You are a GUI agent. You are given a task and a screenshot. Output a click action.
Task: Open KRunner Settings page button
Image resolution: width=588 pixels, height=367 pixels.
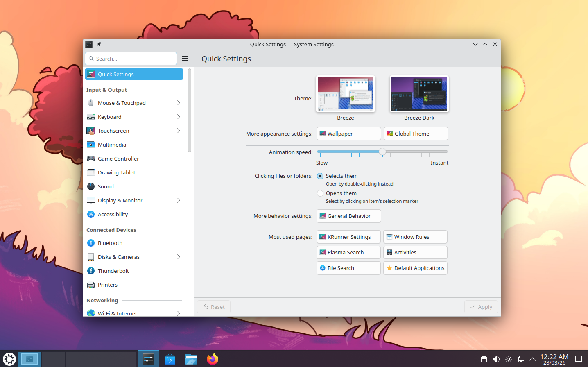tap(348, 237)
